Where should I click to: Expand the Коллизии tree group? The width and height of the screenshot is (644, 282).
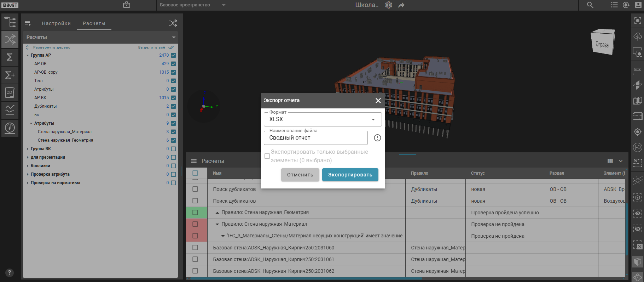(28, 166)
